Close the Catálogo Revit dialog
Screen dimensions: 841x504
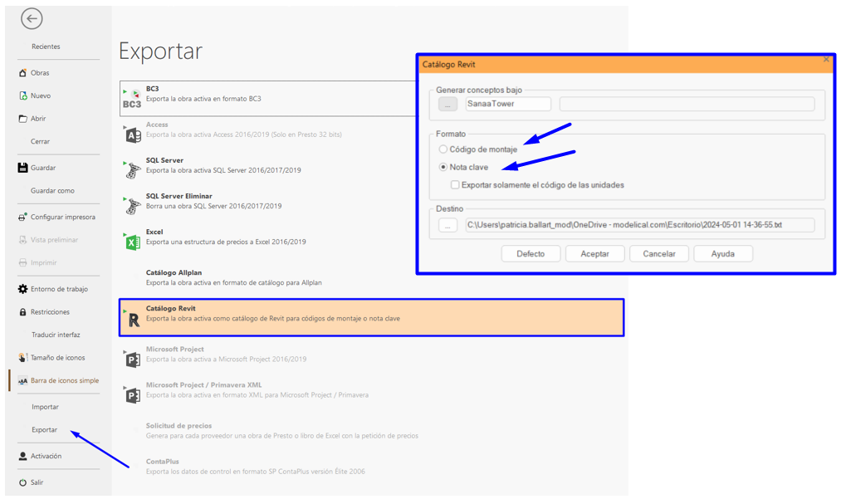tap(827, 60)
